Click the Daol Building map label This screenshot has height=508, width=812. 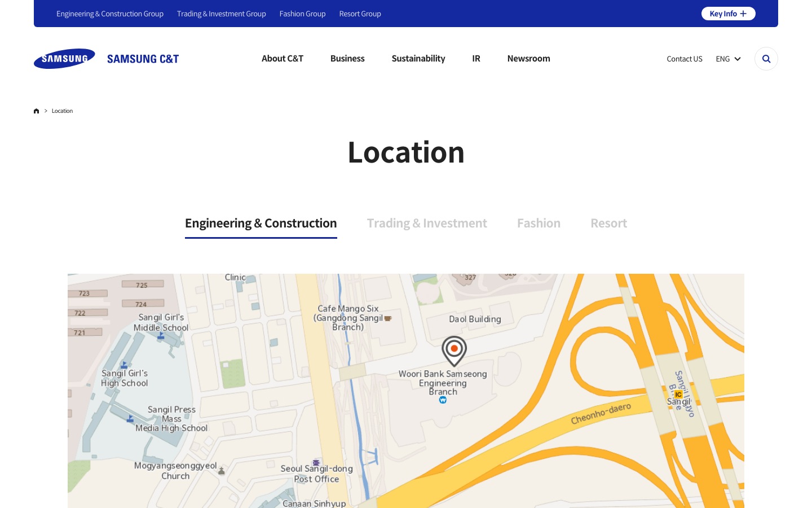click(x=475, y=319)
